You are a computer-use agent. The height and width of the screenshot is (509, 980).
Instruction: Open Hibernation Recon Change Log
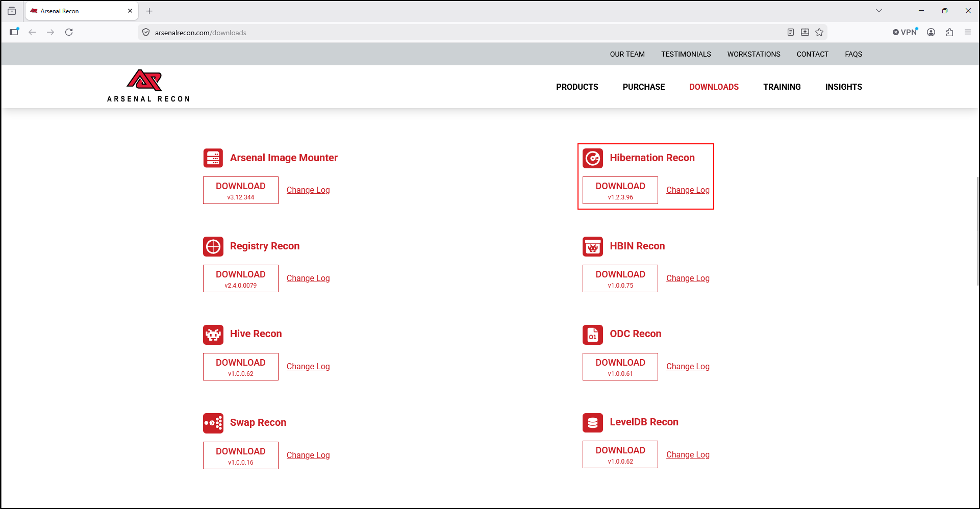[x=688, y=190]
